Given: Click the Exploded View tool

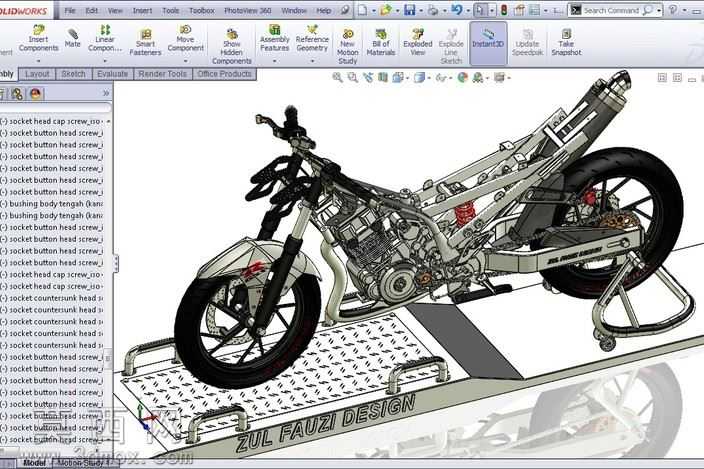Looking at the screenshot, I should [418, 43].
